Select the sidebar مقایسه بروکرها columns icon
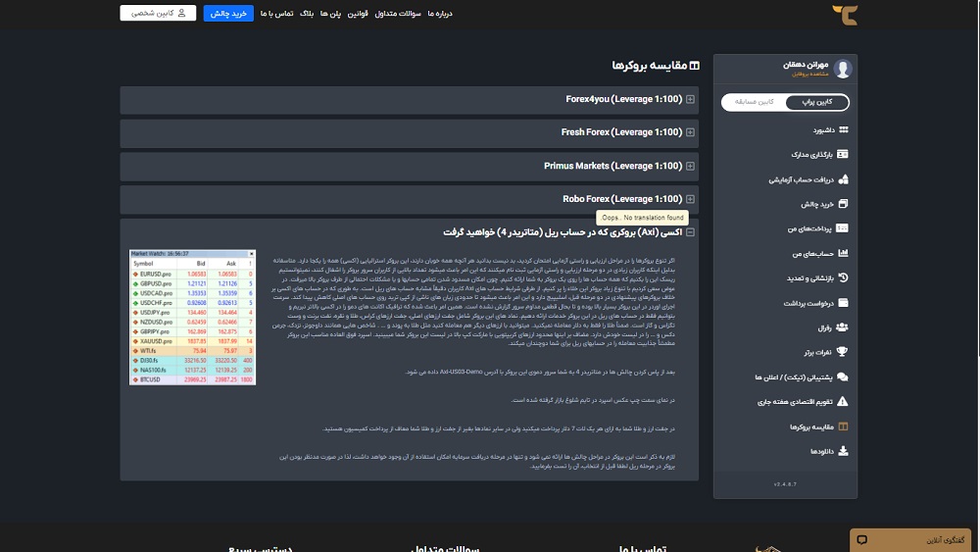 [843, 427]
